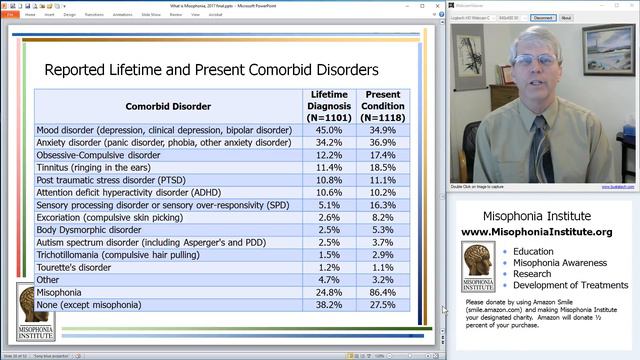The height and width of the screenshot is (360, 640).
Task: Click the 'Tourette's disorder' row label
Action: 73,268
